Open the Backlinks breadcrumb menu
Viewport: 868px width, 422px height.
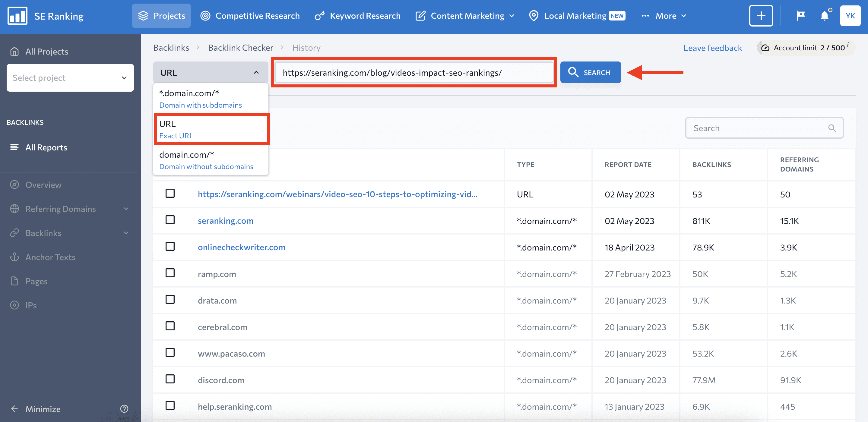coord(171,48)
